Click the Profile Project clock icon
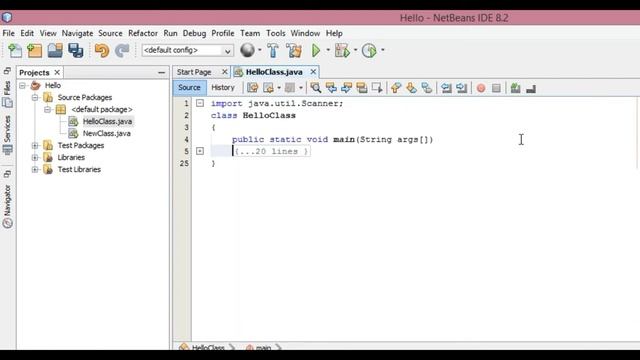Image resolution: width=640 pixels, height=360 pixels. coord(369,51)
